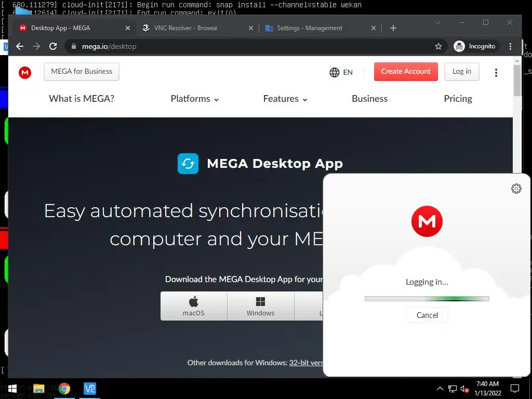Expand the Platforms dropdown menu
The height and width of the screenshot is (399, 532).
tap(194, 99)
